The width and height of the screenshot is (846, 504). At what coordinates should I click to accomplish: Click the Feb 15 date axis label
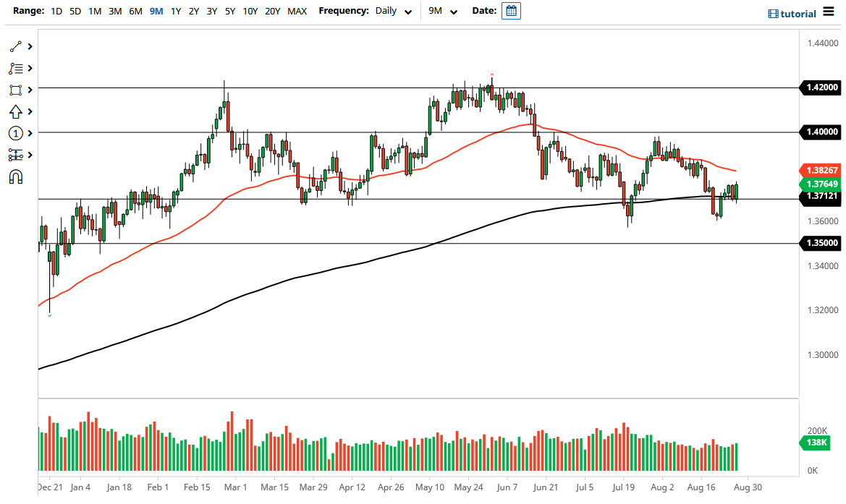[x=197, y=487]
